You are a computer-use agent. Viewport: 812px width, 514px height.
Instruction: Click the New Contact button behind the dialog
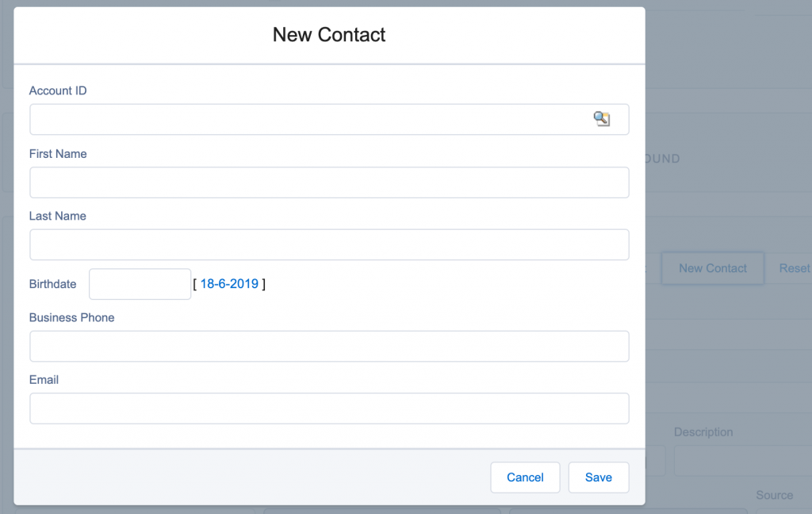(712, 268)
